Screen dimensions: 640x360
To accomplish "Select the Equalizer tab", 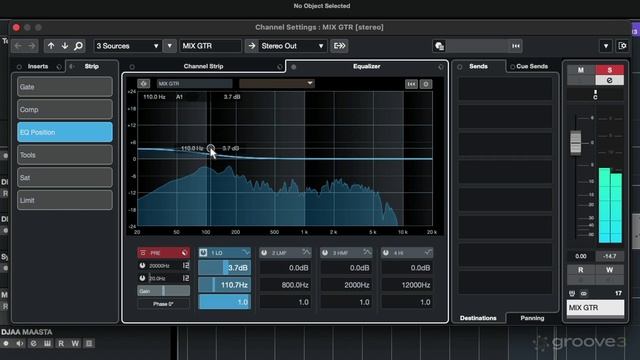I will [367, 66].
